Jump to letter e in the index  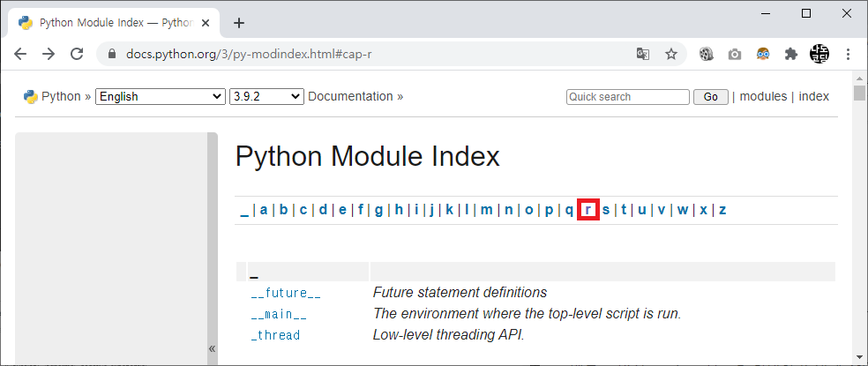342,210
